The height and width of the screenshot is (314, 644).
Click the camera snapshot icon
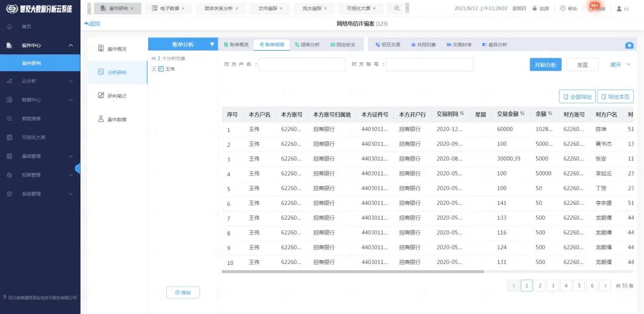(629, 45)
